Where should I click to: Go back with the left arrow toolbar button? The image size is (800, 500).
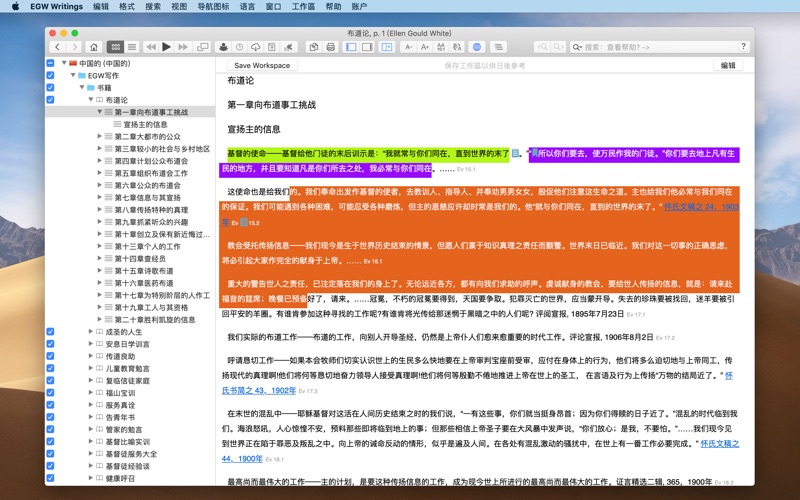58,47
